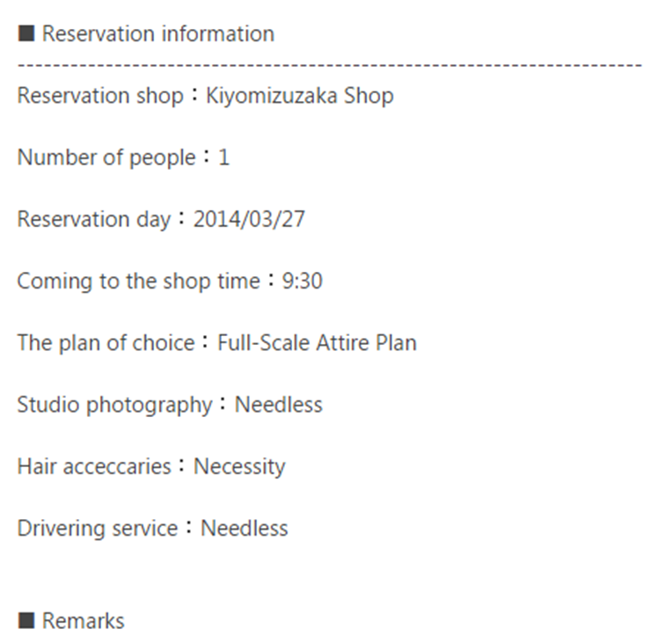The height and width of the screenshot is (644, 665).
Task: Click the Reservation information heading
Action: click(x=158, y=33)
